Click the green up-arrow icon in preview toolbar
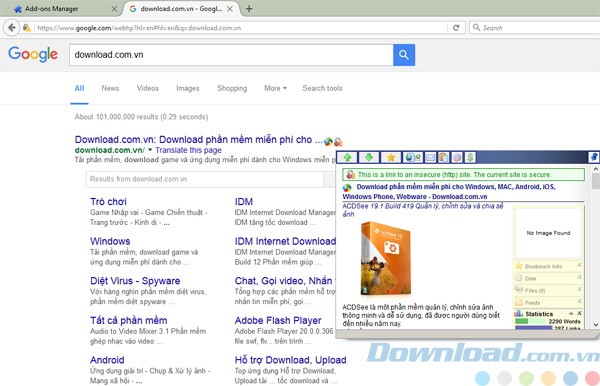The image size is (600, 386). coord(347,157)
